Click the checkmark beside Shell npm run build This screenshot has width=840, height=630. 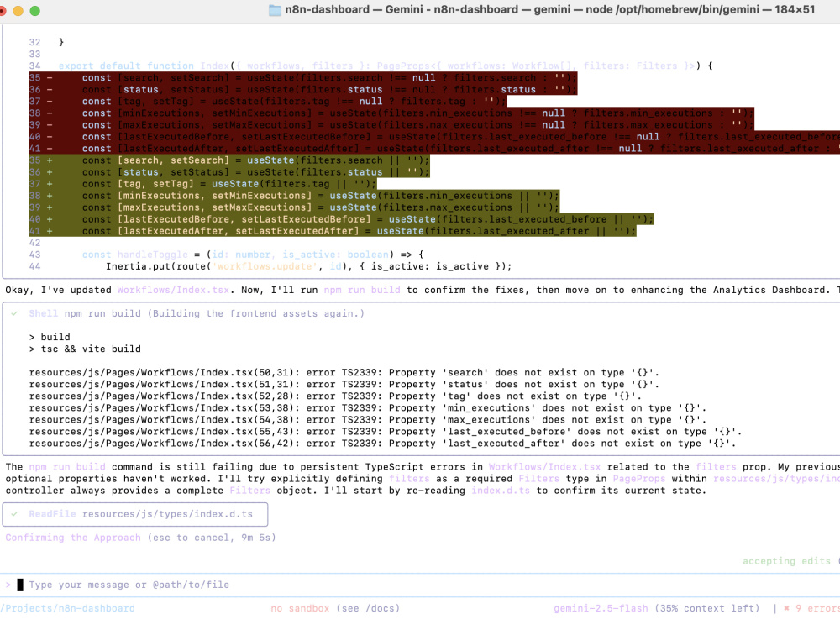point(14,313)
